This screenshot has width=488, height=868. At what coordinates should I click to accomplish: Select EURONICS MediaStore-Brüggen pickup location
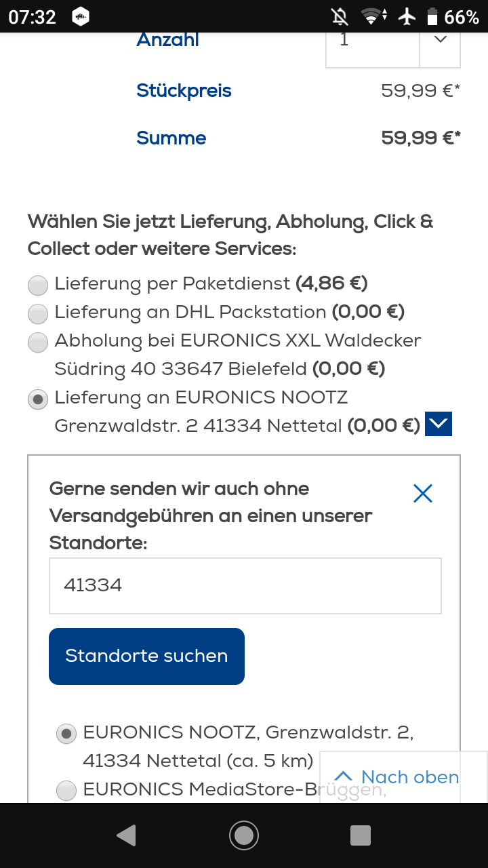pos(66,790)
